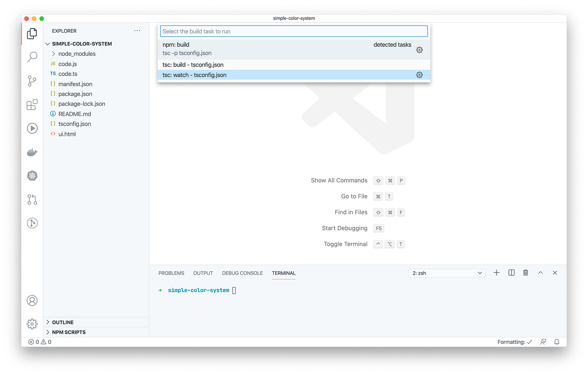This screenshot has width=588, height=375.
Task: Configure the npm: build task gear
Action: click(419, 50)
